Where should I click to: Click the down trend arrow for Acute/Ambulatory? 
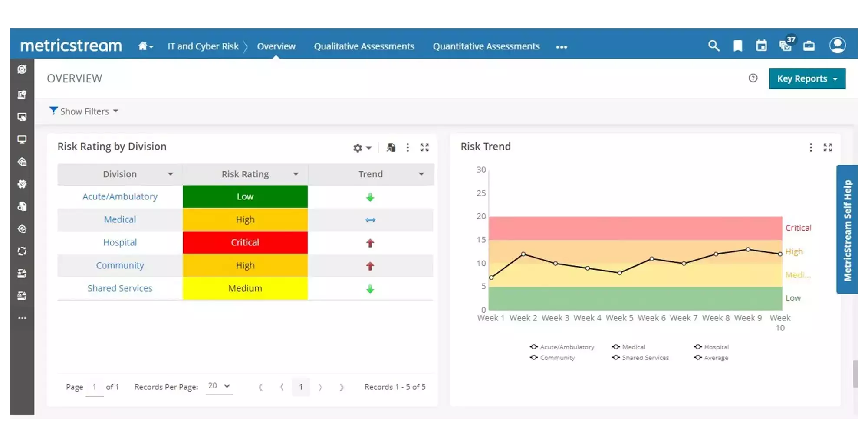pyautogui.click(x=370, y=197)
